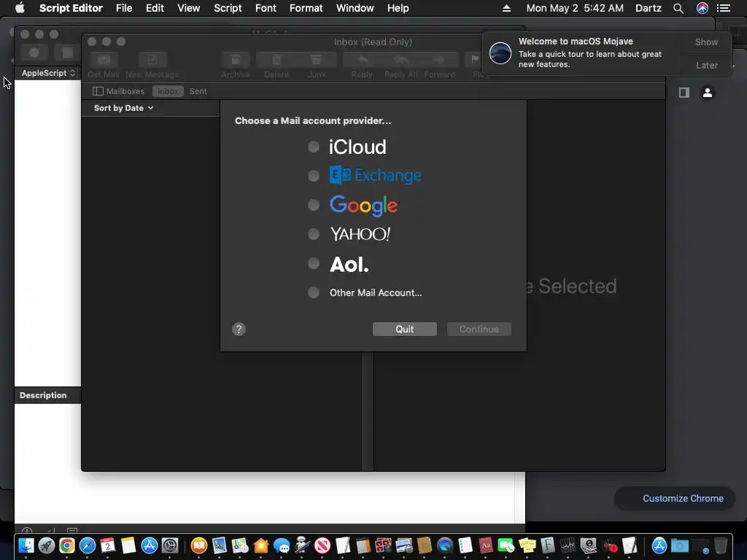Open help with the question mark button
The width and height of the screenshot is (747, 560).
(239, 329)
